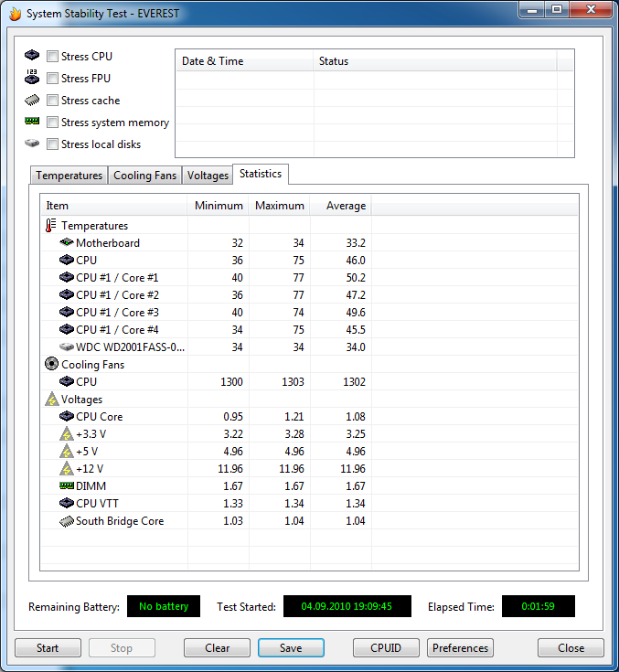This screenshot has width=619, height=672.
Task: Click the South Bridge Core chip icon
Action: click(66, 521)
